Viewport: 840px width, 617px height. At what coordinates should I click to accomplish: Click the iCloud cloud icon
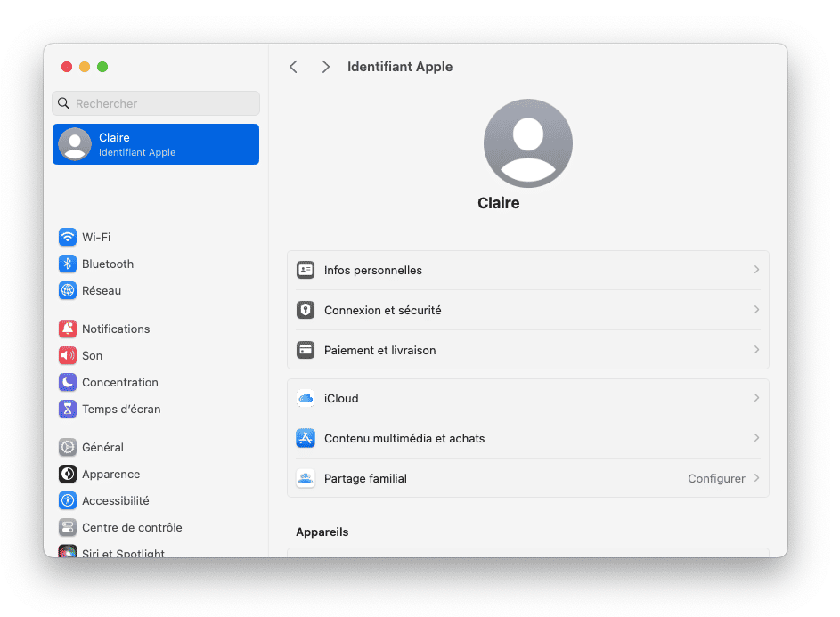click(306, 399)
